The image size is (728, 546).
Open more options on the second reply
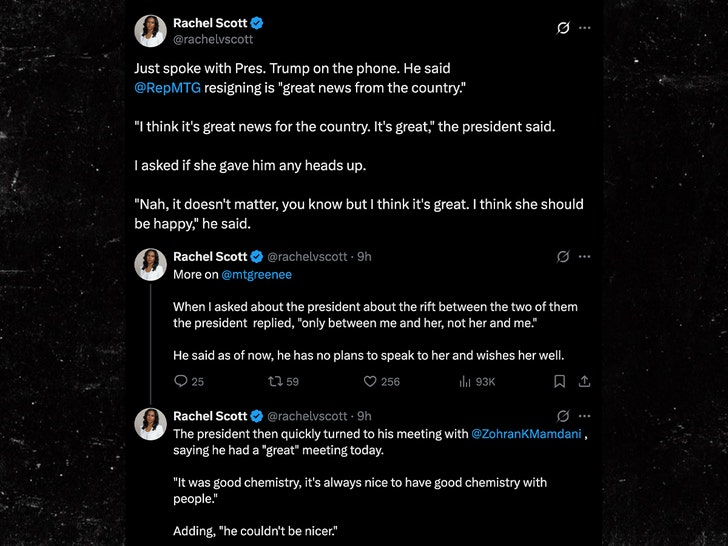click(585, 257)
